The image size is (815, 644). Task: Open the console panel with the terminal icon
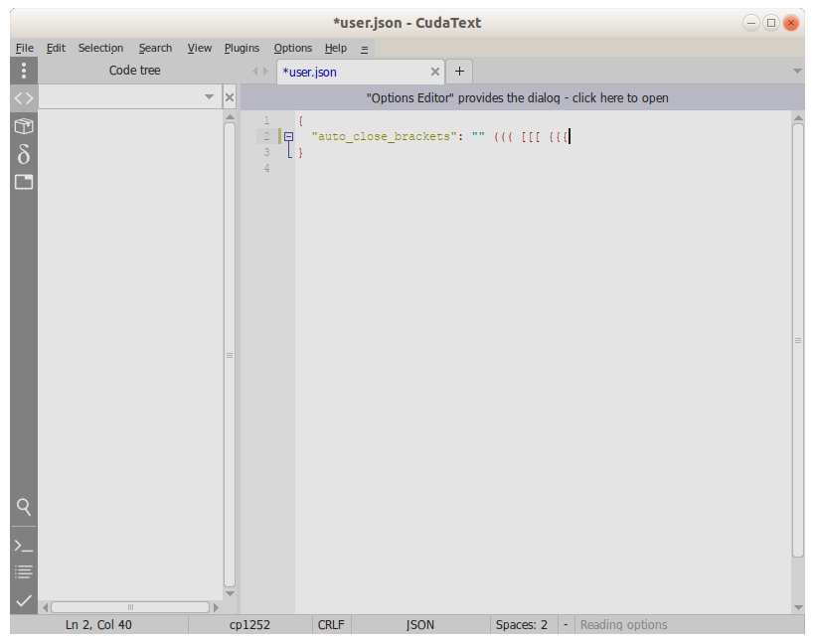click(23, 545)
